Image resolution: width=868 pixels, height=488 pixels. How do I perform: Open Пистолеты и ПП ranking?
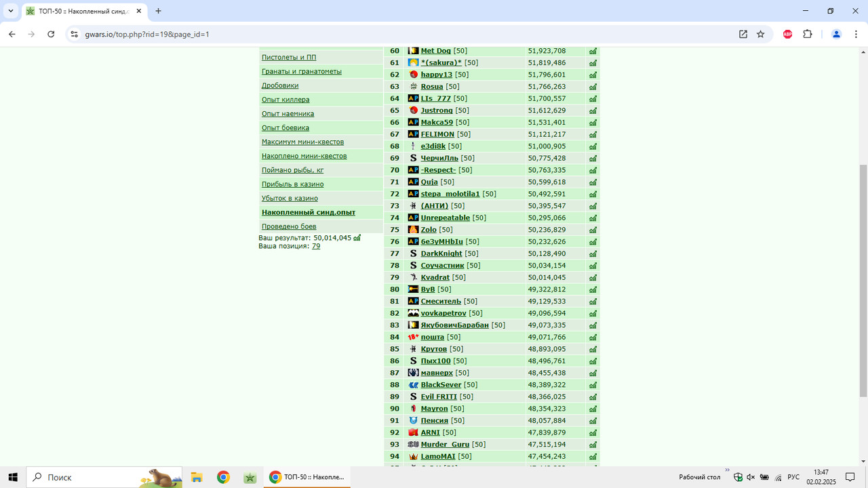tap(289, 58)
